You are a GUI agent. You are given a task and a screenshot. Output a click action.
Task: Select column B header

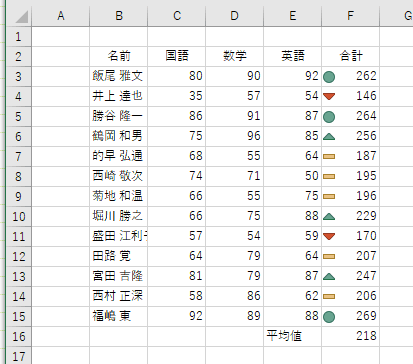coord(119,16)
